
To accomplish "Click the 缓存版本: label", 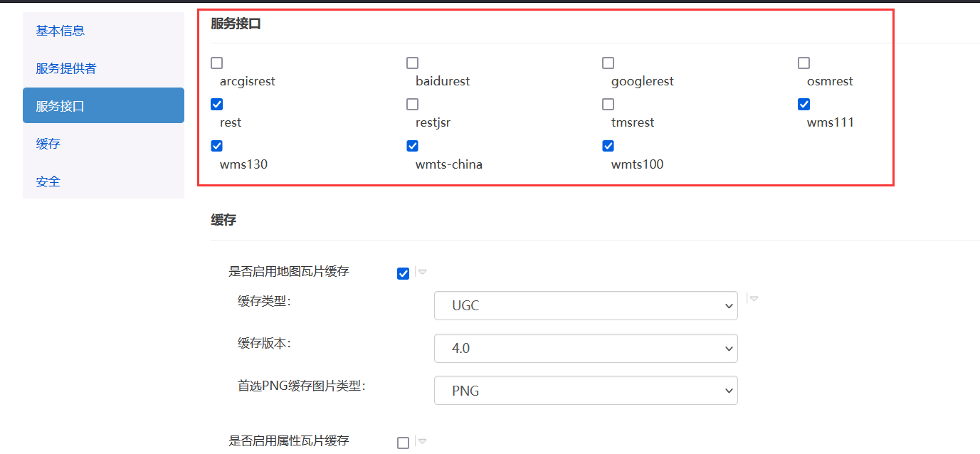I will tap(265, 343).
